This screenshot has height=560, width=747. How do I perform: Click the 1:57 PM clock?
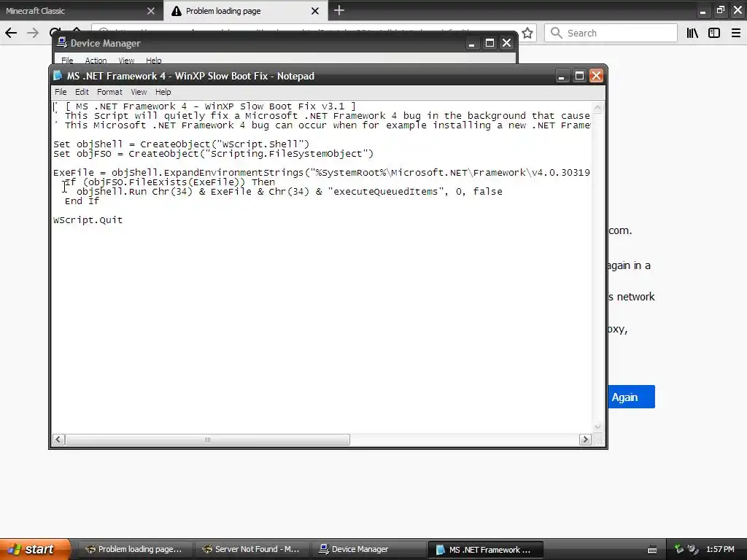point(720,549)
